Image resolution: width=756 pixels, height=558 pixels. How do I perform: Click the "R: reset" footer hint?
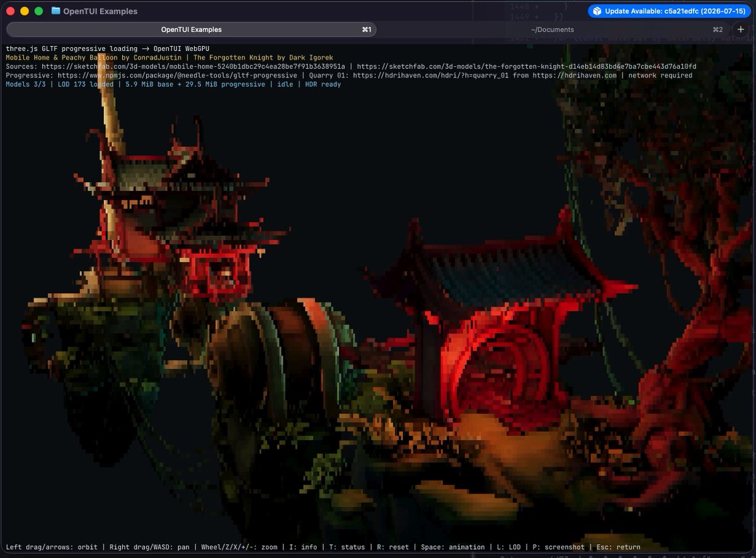(392, 547)
